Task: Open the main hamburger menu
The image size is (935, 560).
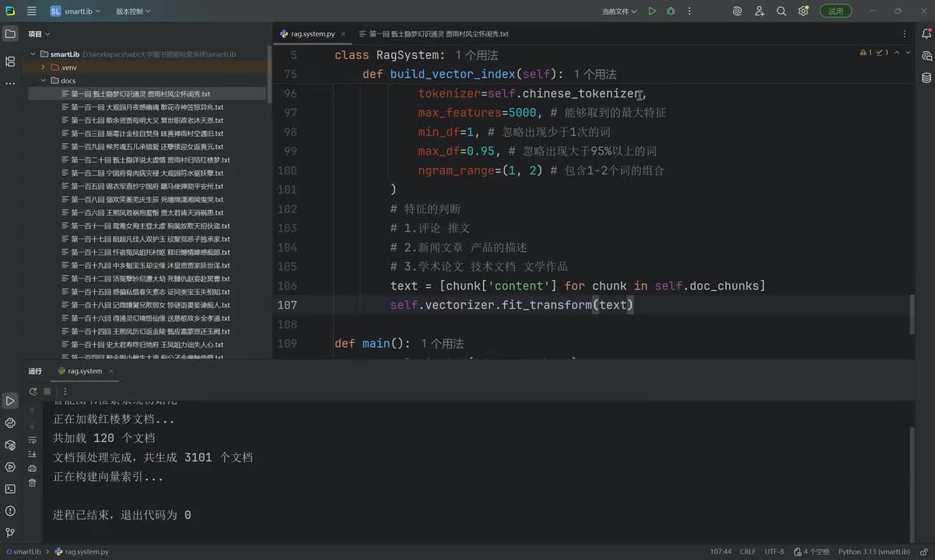Action: pyautogui.click(x=31, y=11)
